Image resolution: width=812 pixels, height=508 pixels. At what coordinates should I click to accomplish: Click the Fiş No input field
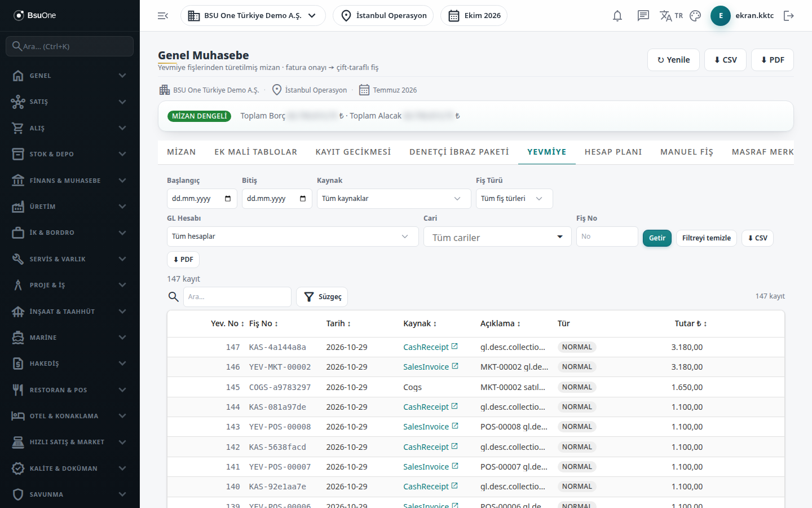click(607, 237)
